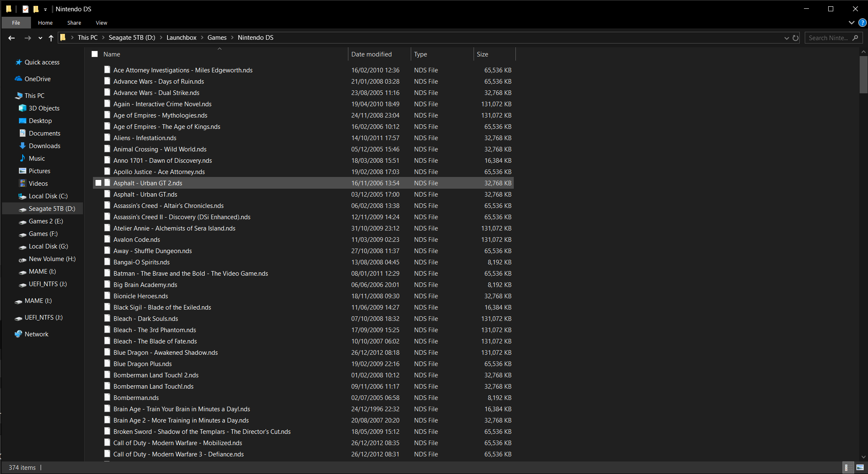The image size is (868, 474).
Task: Click the Desktop icon in sidebar
Action: click(23, 121)
